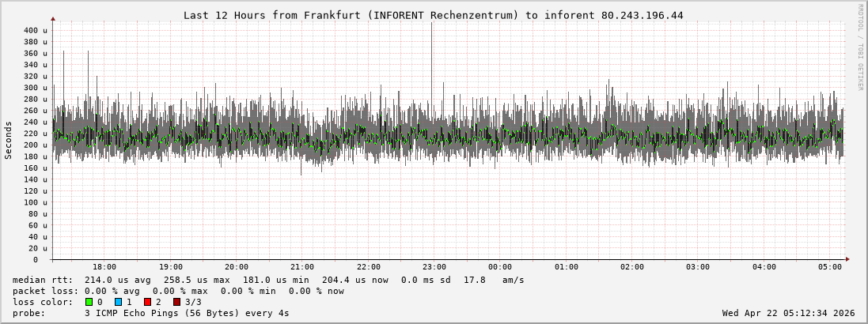Click the 200 u y-axis label
Screen dimensions: 868x324
(x=35, y=145)
